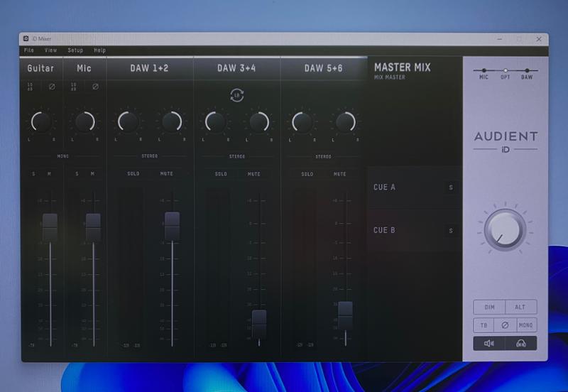
Task: Toggle MONO link between Guitar and Mic
Action: (63, 156)
